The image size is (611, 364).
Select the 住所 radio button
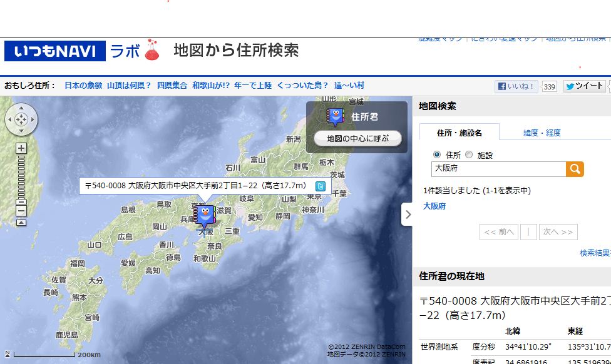click(x=437, y=154)
